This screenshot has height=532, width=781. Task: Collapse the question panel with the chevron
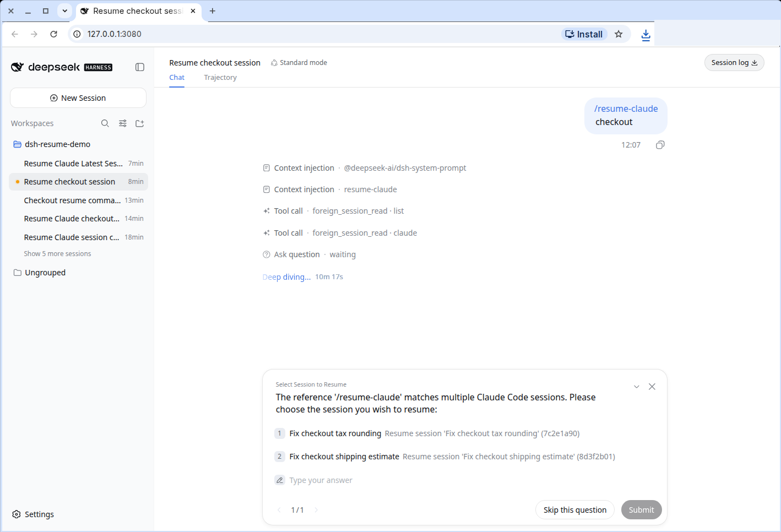pyautogui.click(x=637, y=387)
